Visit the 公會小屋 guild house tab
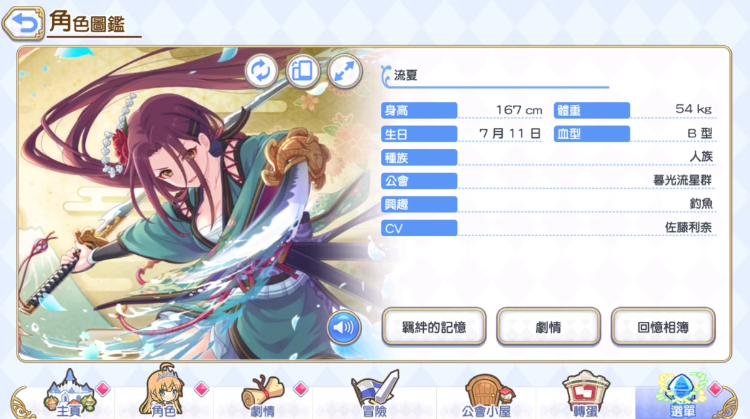Image resolution: width=750 pixels, height=419 pixels. [x=486, y=395]
